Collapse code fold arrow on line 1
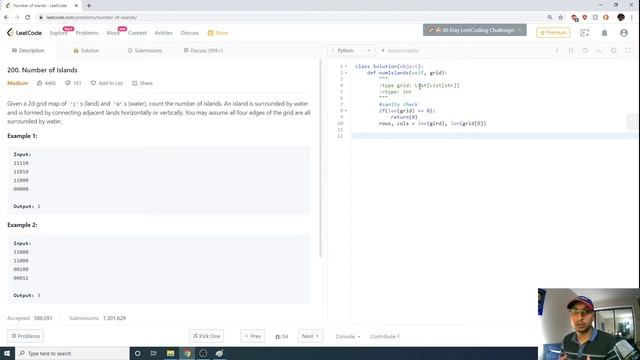The height and width of the screenshot is (360, 640). 346,66
